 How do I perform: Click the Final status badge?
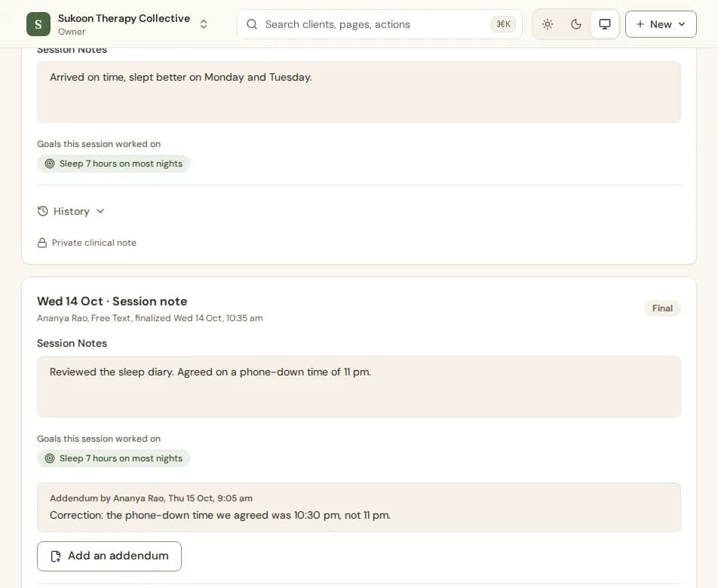pos(663,308)
